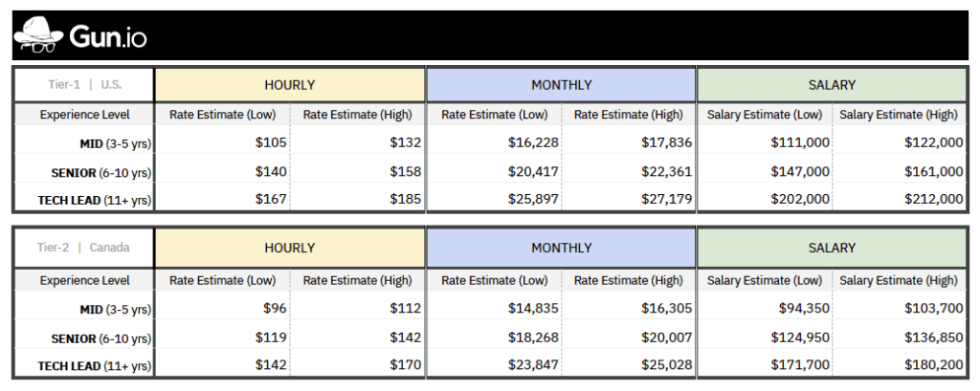Select TECH LEAD (11+ yrs) row in Canada table
The height and width of the screenshot is (391, 980).
(82, 366)
